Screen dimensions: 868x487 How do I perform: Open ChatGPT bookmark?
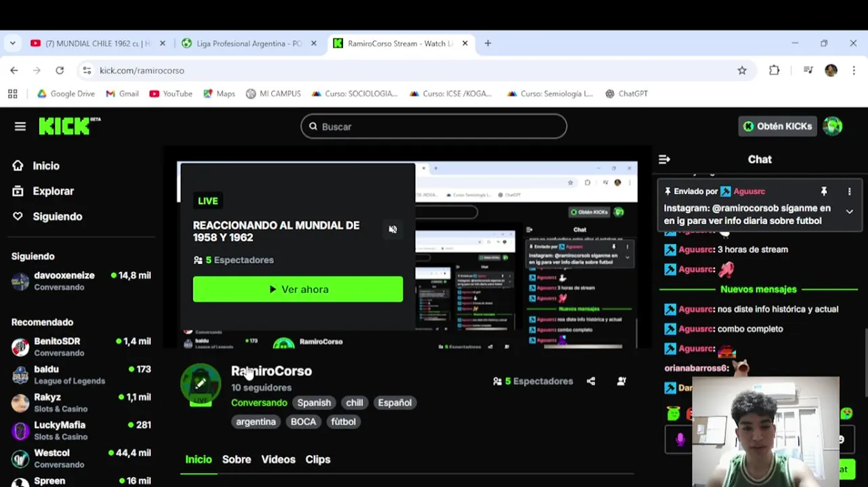(x=626, y=94)
